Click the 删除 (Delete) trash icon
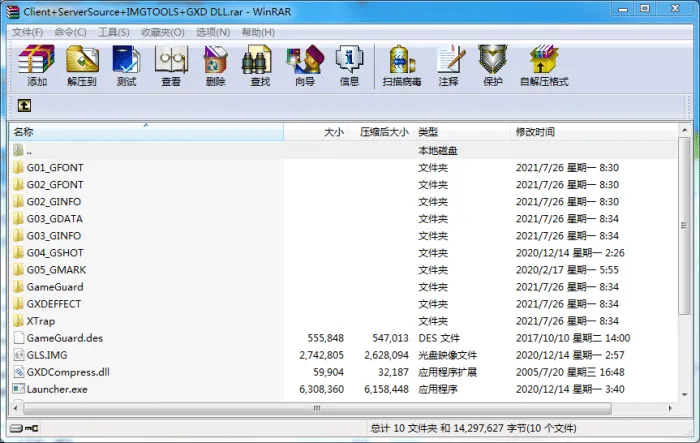700x443 pixels. pyautogui.click(x=216, y=66)
